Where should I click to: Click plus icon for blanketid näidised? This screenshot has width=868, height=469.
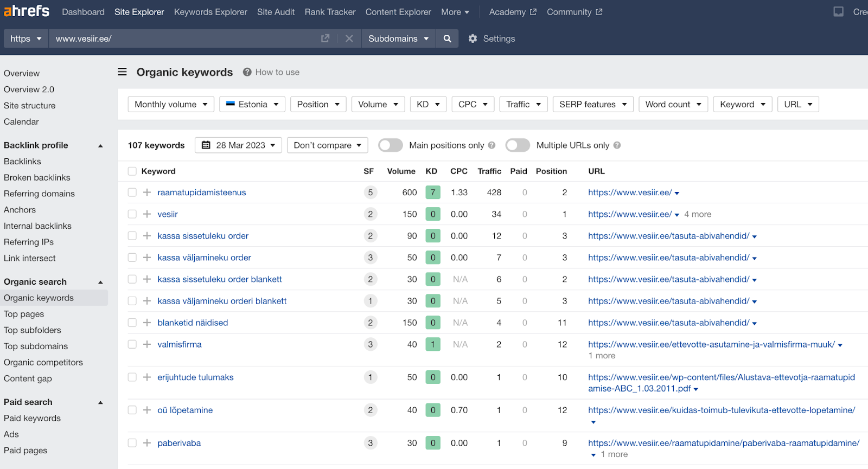pos(147,323)
